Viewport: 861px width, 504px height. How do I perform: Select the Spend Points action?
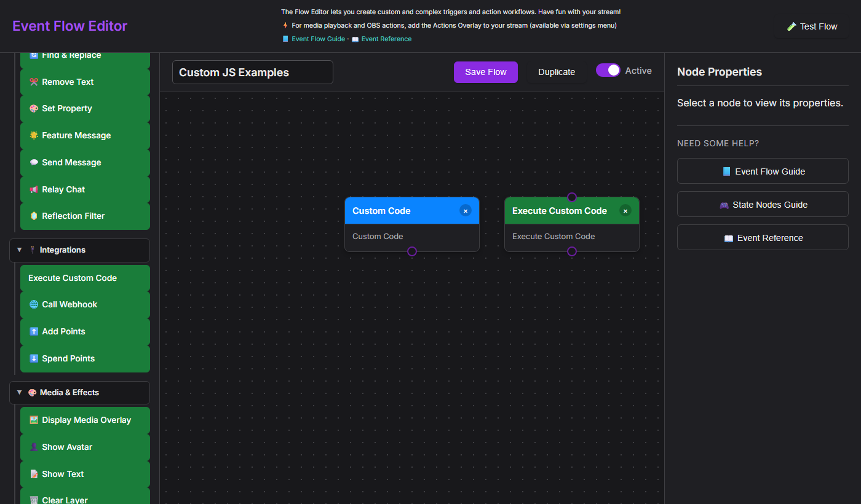(x=68, y=358)
